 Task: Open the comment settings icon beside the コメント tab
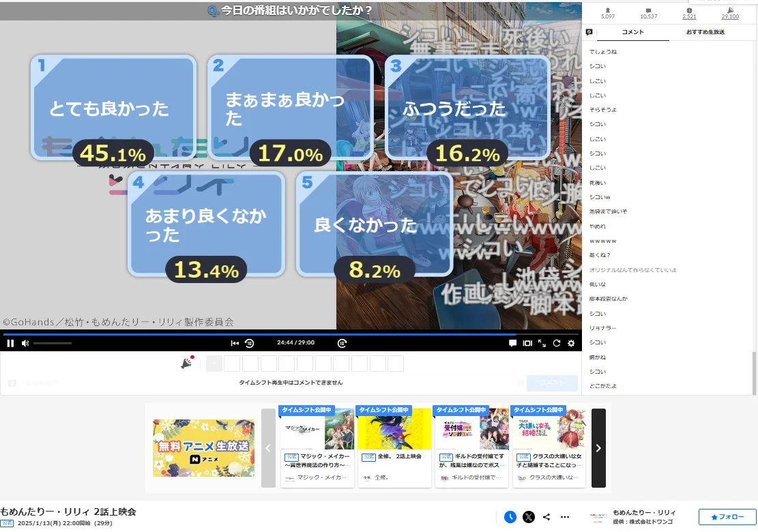click(589, 32)
